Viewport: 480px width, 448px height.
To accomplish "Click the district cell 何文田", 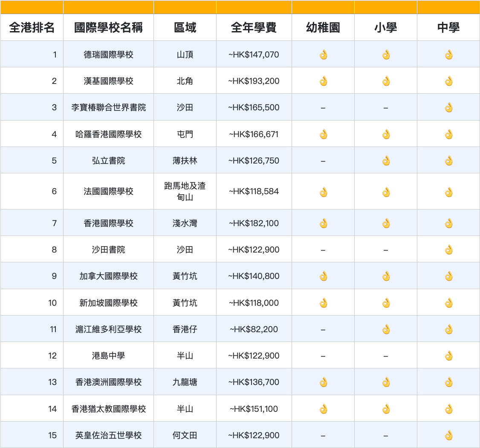I will click(185, 435).
